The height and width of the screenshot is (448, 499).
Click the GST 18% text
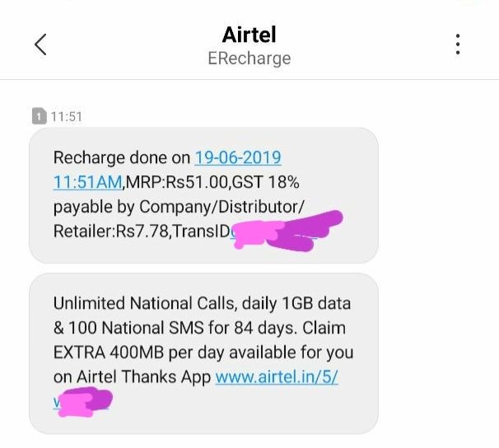click(266, 183)
